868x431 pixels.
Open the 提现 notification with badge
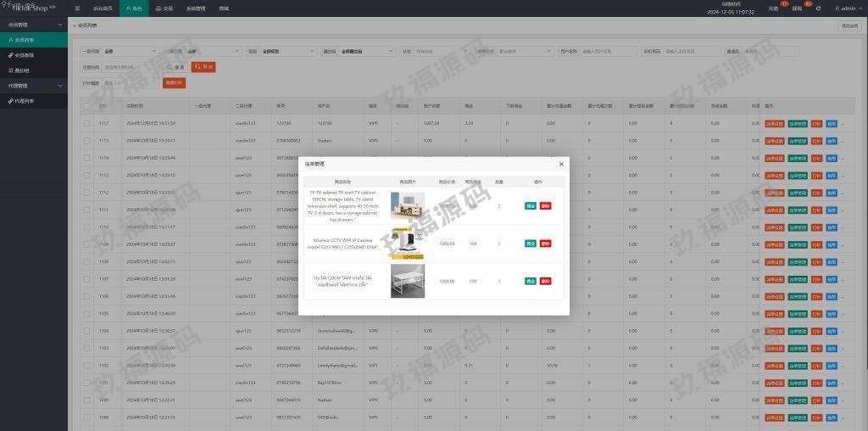coord(797,8)
